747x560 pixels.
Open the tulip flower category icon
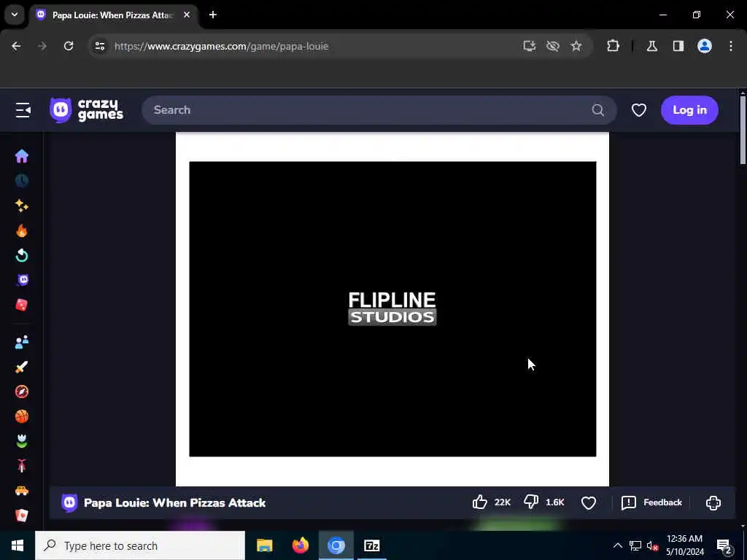pos(22,441)
